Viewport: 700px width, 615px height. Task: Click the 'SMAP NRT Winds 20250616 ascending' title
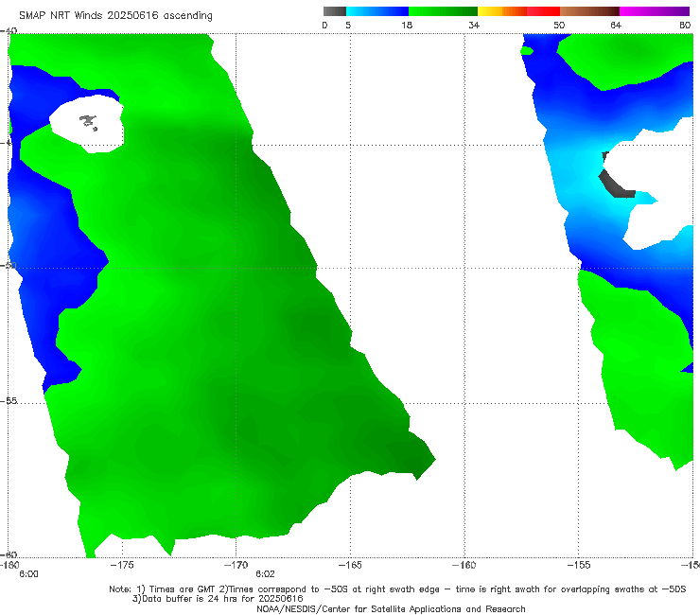click(115, 15)
